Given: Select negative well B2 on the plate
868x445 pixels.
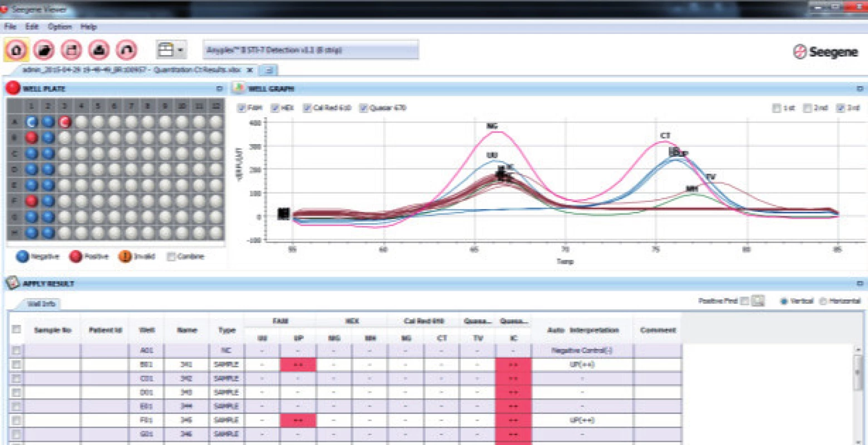Looking at the screenshot, I should click(48, 137).
